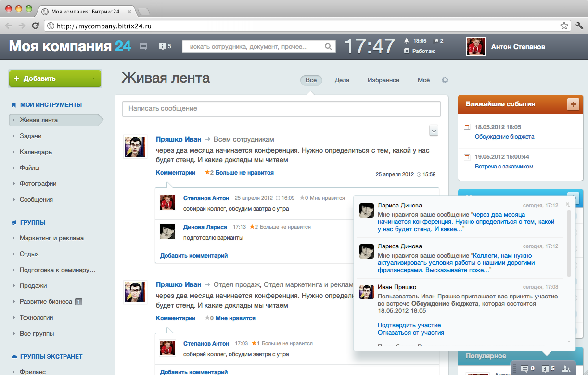
Task: Open the Working status indicator Работаю
Action: click(x=420, y=51)
